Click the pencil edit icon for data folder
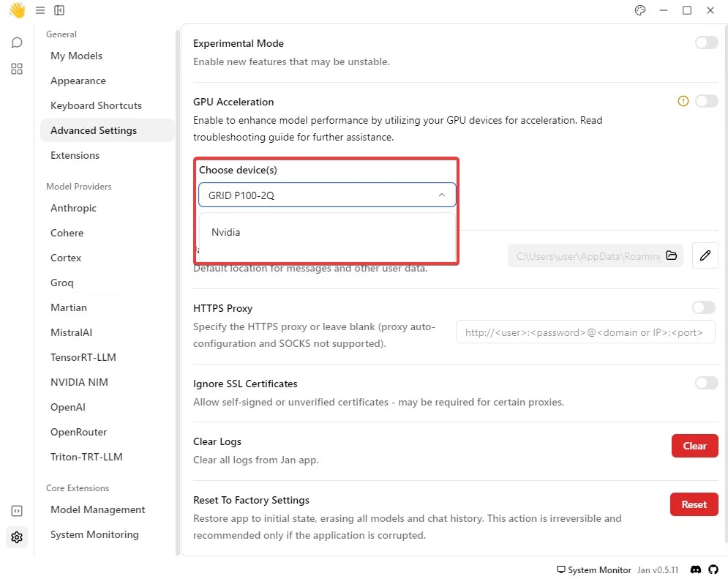This screenshot has height=579, width=728. tap(705, 255)
